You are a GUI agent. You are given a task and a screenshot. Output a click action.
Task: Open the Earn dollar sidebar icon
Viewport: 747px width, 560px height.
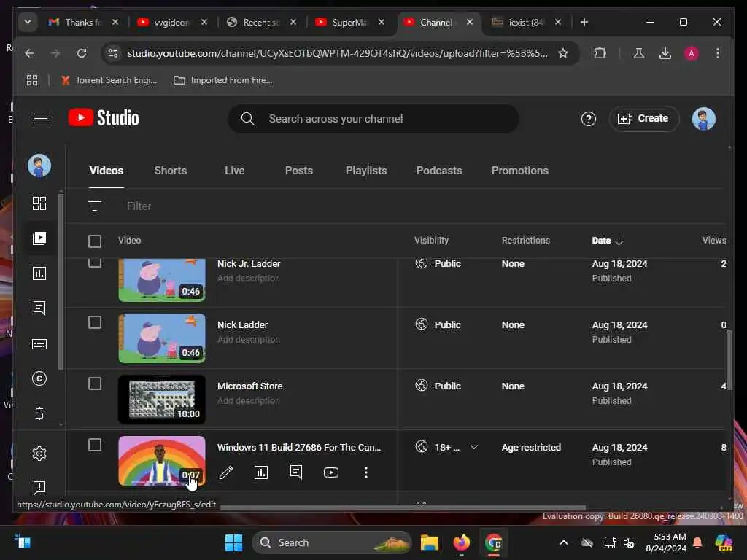[x=39, y=413]
